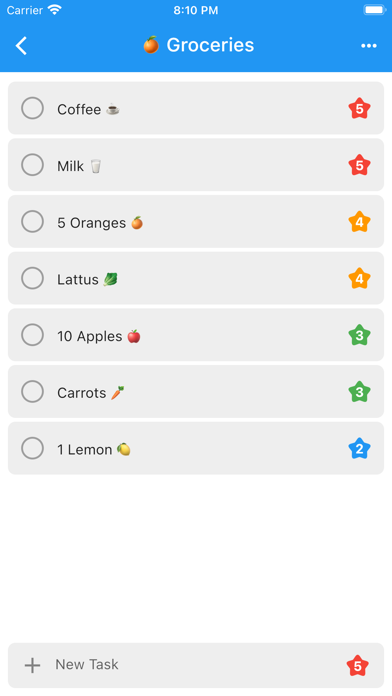Check the Carrots task circle
Screen dimensions: 392x696
[x=32, y=392]
